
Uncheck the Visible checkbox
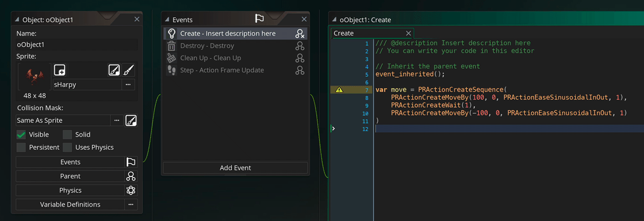(x=21, y=134)
